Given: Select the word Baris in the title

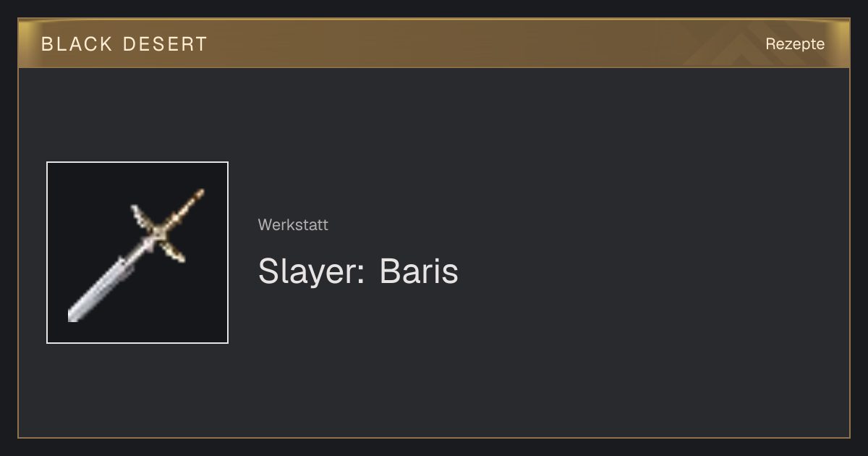Looking at the screenshot, I should coord(419,271).
